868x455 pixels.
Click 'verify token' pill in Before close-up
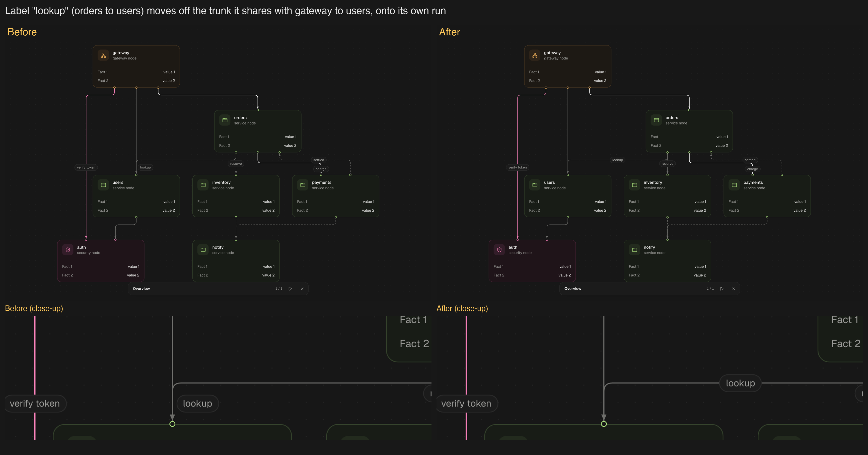35,404
